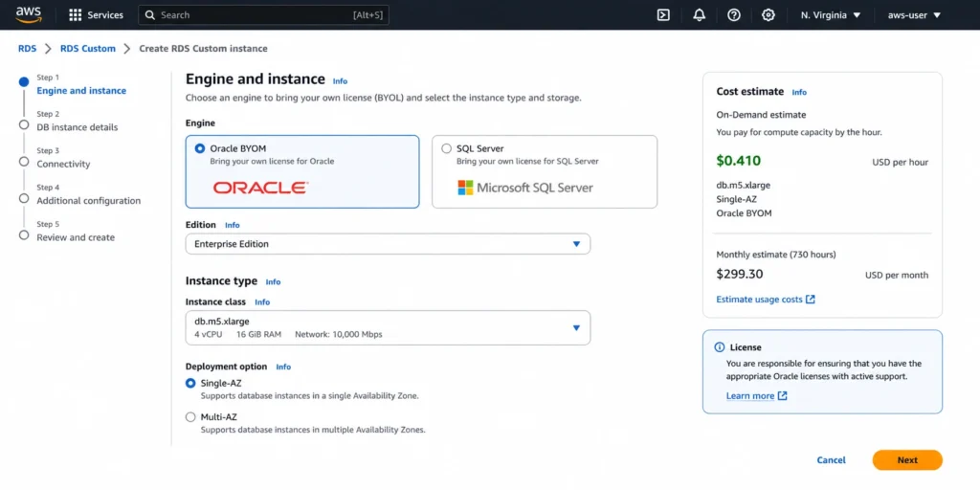Open Info link beside Deployment option
The height and width of the screenshot is (490, 980).
[283, 367]
